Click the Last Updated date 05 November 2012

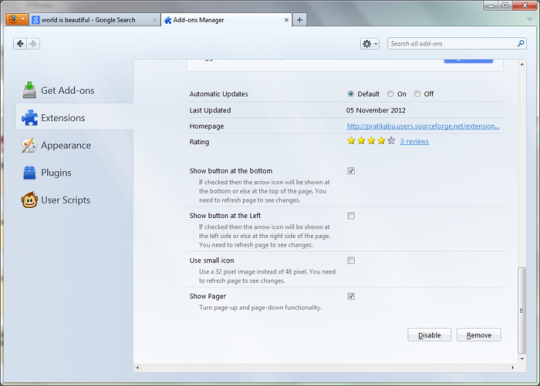pos(376,110)
